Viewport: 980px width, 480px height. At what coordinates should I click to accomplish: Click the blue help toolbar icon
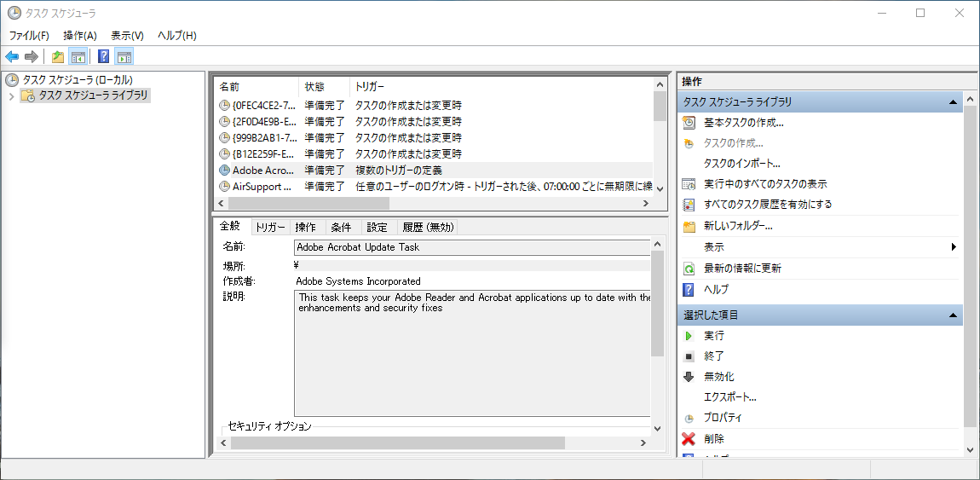pyautogui.click(x=104, y=57)
